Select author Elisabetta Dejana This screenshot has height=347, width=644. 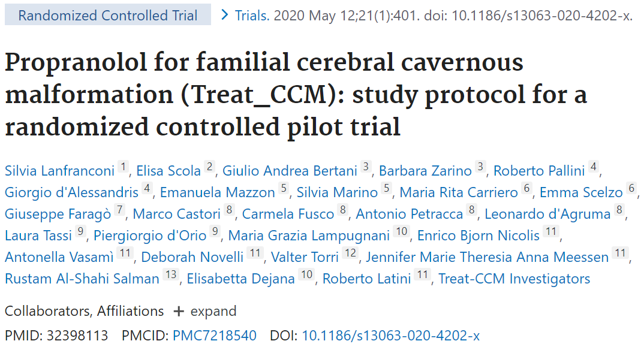point(241,279)
